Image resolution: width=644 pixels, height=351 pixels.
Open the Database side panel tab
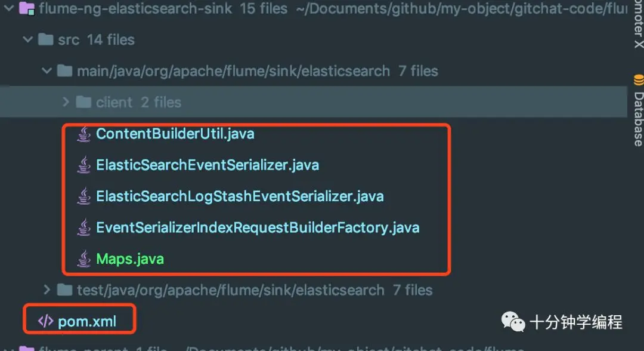click(x=638, y=118)
